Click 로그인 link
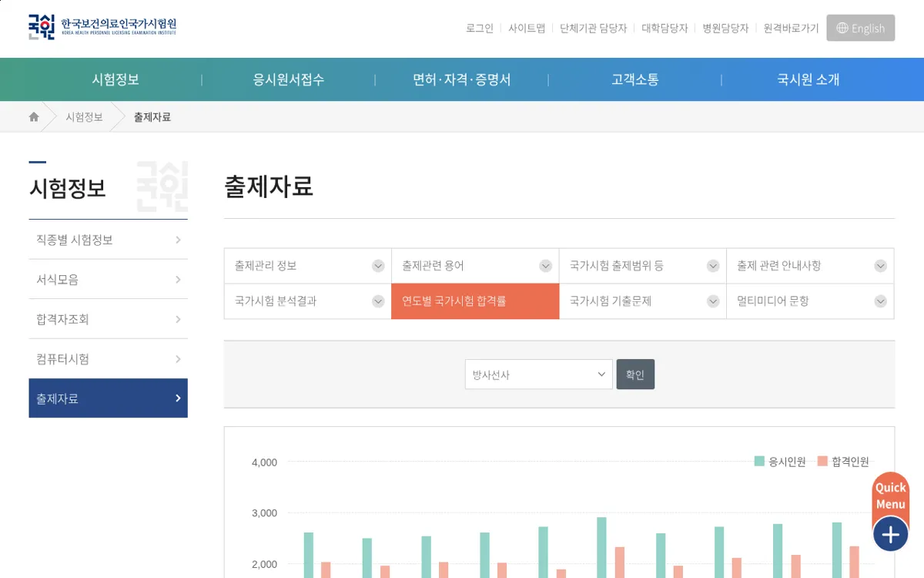This screenshot has width=924, height=578. tap(480, 28)
